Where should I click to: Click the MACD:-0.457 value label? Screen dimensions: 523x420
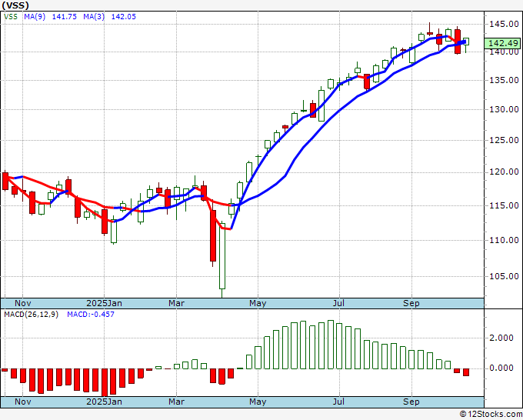tap(91, 315)
